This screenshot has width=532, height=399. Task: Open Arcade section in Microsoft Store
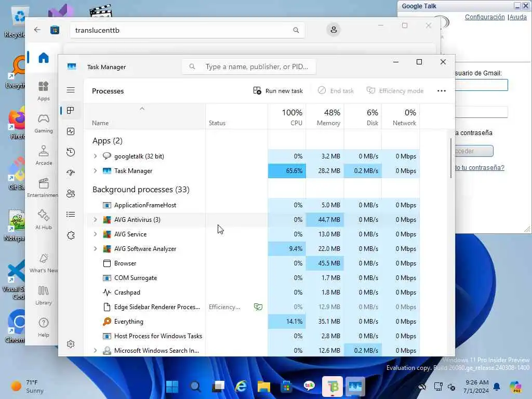point(44,155)
